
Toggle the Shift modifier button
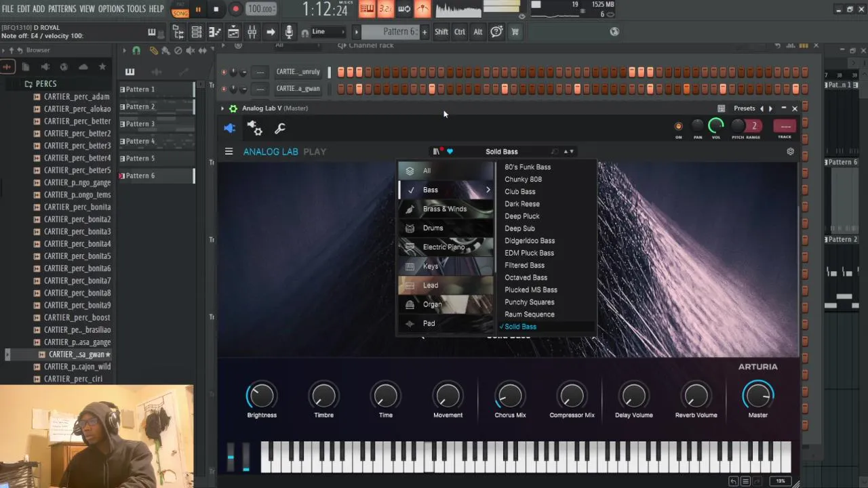point(441,32)
